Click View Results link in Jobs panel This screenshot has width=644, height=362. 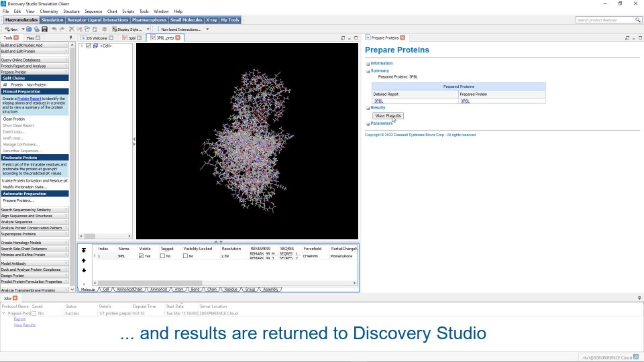25,325
